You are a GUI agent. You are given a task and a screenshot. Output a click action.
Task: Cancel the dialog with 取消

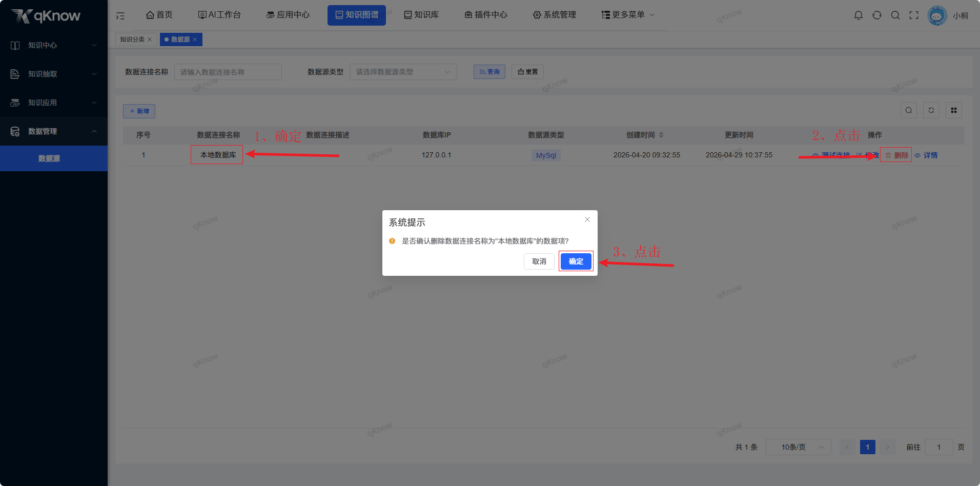pyautogui.click(x=539, y=261)
